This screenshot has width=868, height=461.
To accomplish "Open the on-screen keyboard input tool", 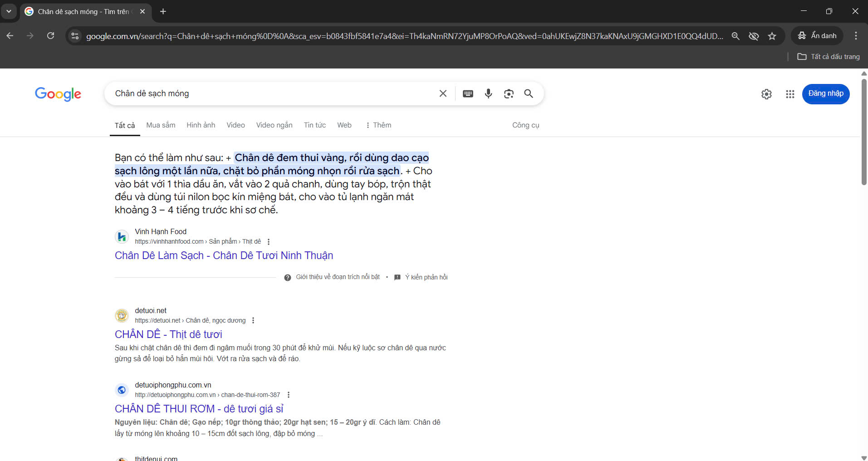I will (x=468, y=93).
